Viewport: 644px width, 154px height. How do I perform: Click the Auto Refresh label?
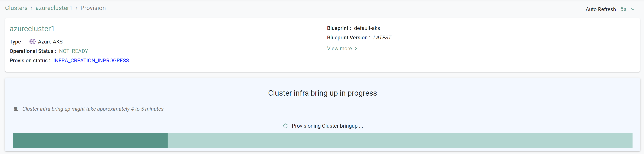coord(601,9)
